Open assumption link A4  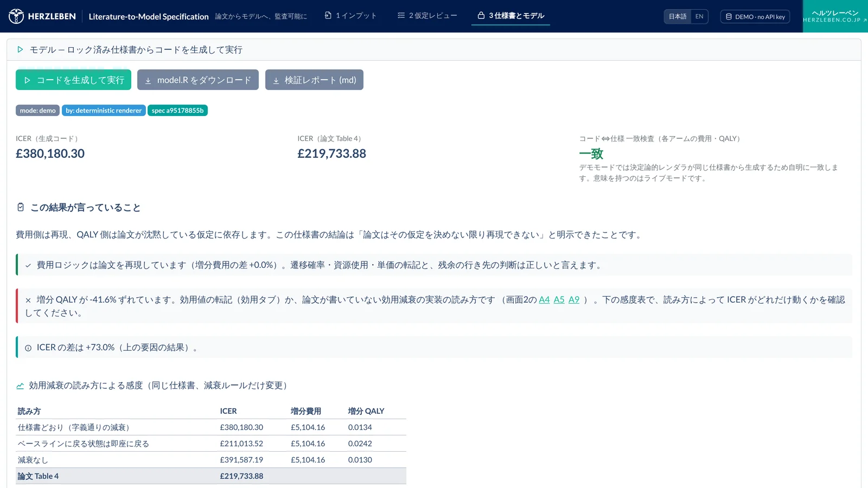544,300
